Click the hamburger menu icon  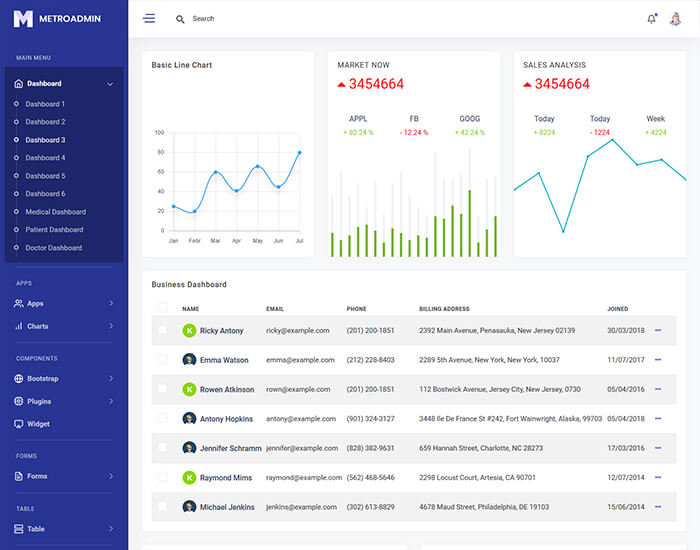[x=149, y=19]
